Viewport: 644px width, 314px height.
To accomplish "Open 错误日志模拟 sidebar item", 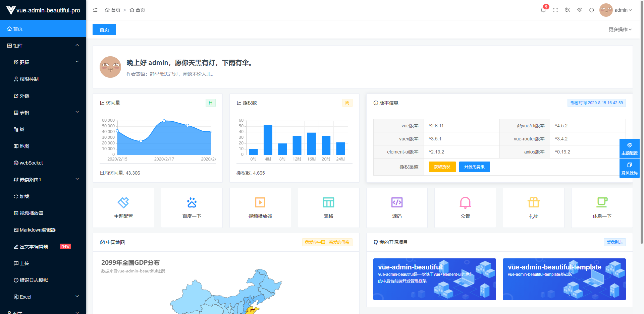I will (x=43, y=280).
